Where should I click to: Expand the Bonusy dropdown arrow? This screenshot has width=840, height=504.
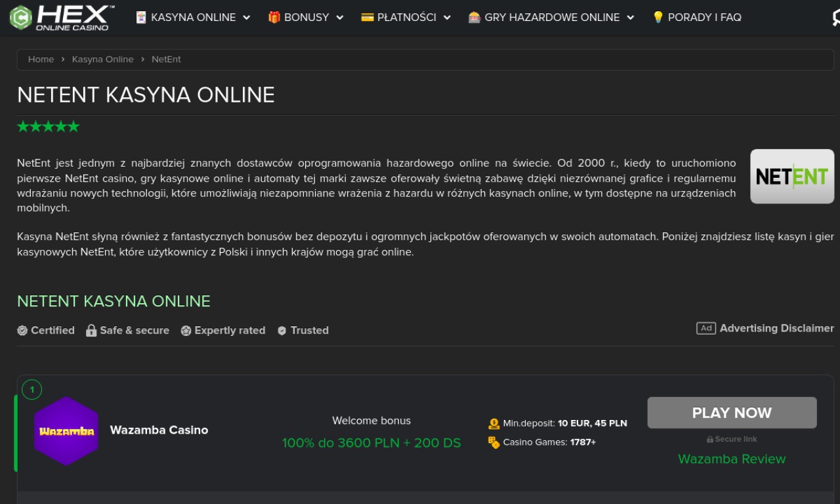[340, 18]
